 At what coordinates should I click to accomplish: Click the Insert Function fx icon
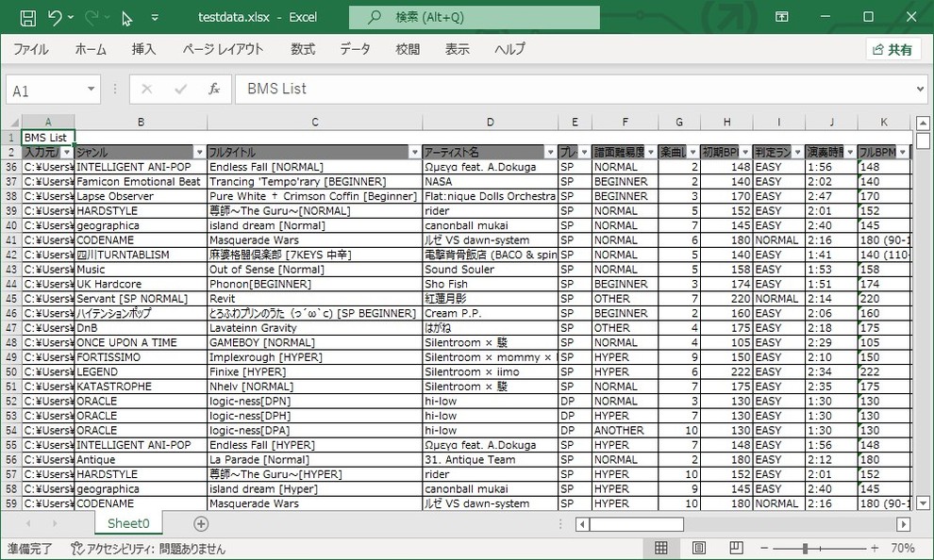click(x=214, y=90)
